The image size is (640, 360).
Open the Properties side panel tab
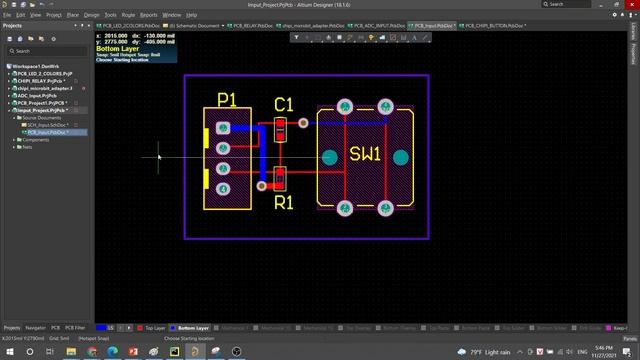point(633,54)
